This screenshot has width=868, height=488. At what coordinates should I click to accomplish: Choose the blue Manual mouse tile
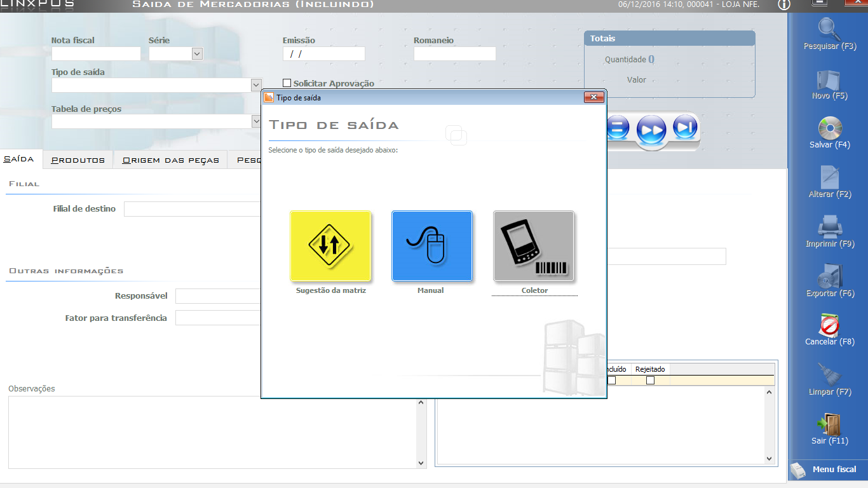click(432, 246)
